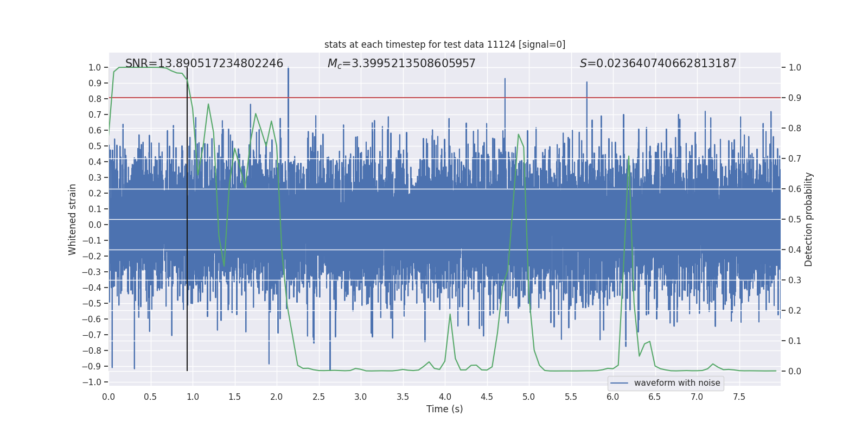Click the red horizontal threshold line
The image size is (868, 434).
[x=434, y=98]
